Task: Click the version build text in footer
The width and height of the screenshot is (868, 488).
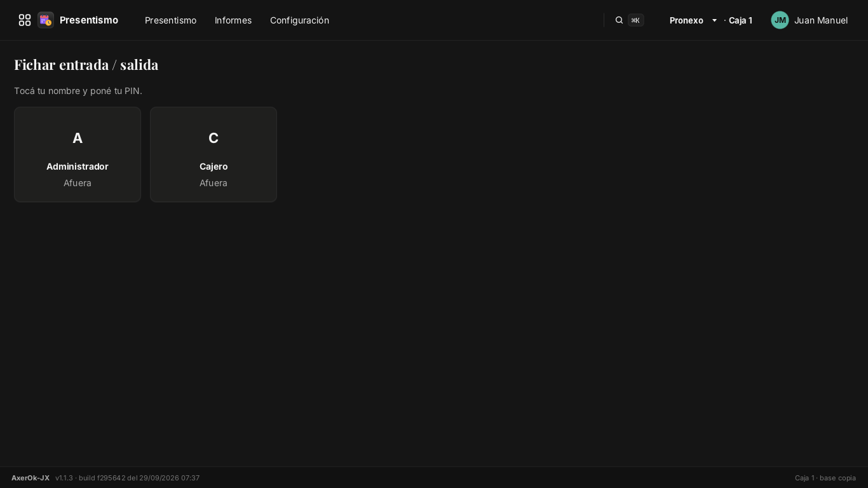Action: click(128, 478)
